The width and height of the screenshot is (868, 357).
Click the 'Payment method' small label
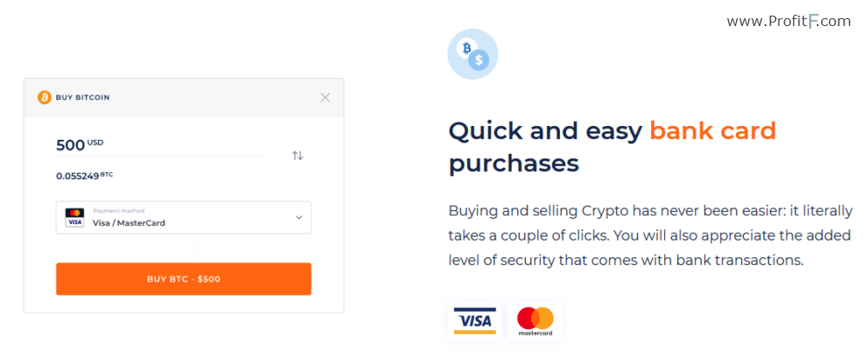coord(118,211)
